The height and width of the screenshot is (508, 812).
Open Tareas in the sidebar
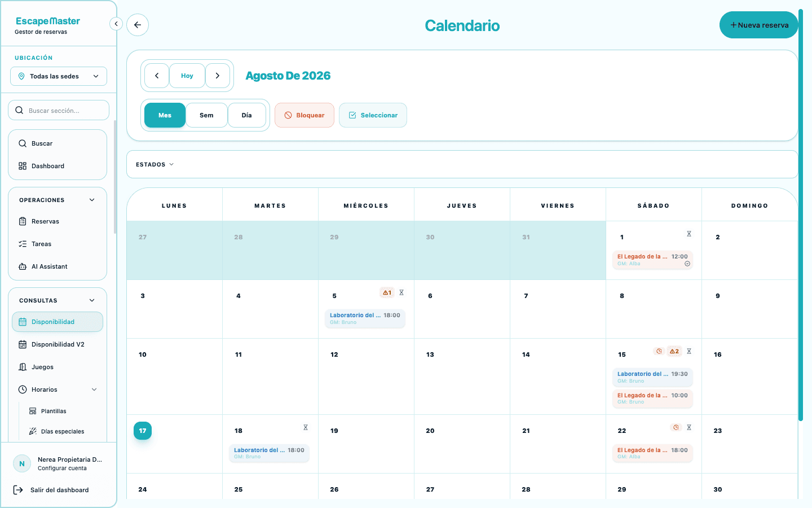58,244
